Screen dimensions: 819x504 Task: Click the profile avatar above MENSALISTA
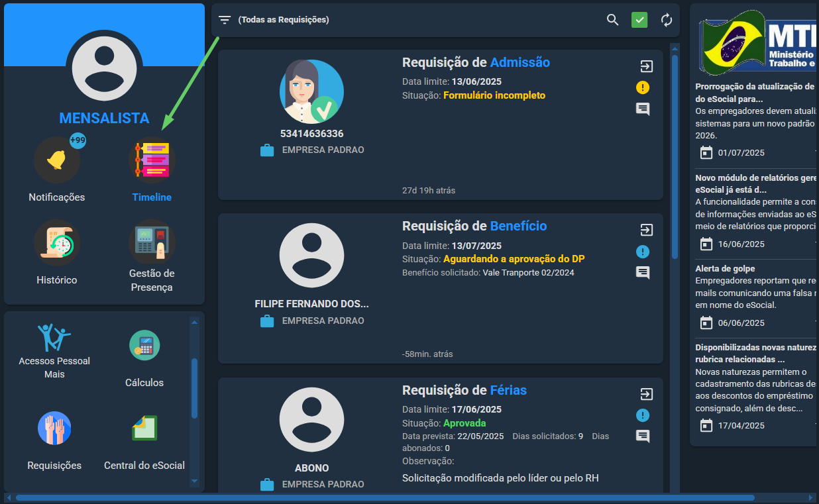105,68
